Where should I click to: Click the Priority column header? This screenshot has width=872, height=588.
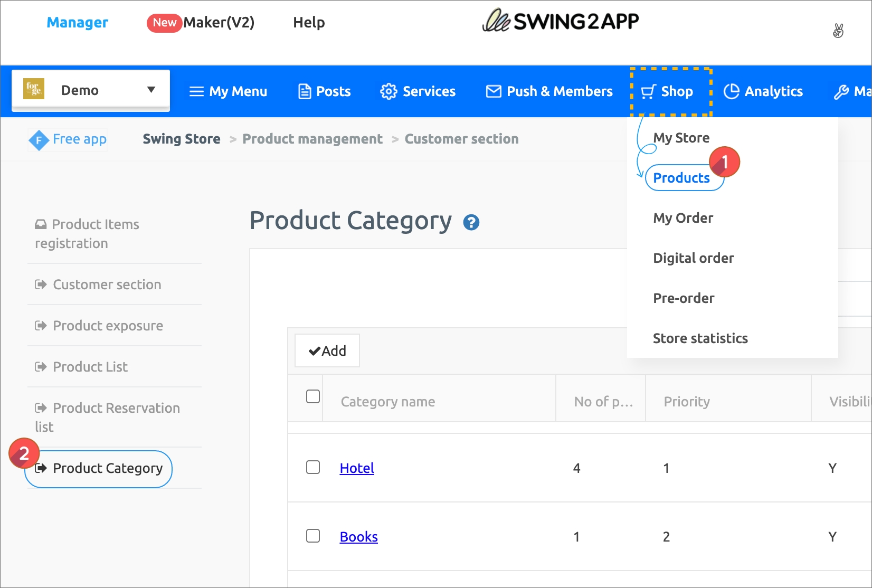(687, 402)
